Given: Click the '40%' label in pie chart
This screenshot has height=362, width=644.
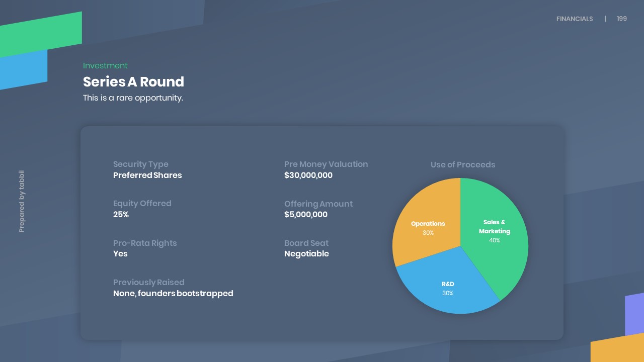Looking at the screenshot, I should click(x=495, y=240).
